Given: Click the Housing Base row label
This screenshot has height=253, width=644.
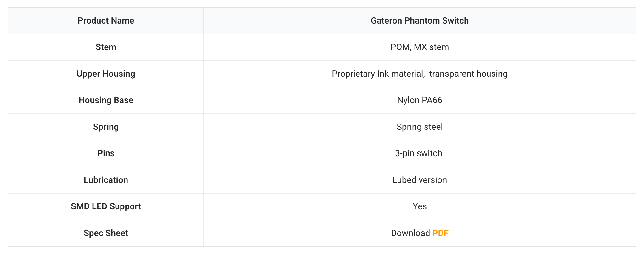Looking at the screenshot, I should (x=106, y=100).
